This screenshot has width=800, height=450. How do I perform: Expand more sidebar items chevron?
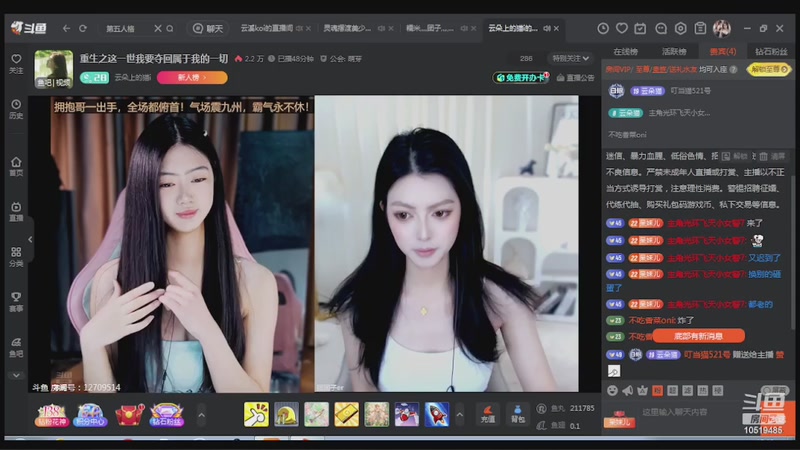[16, 375]
